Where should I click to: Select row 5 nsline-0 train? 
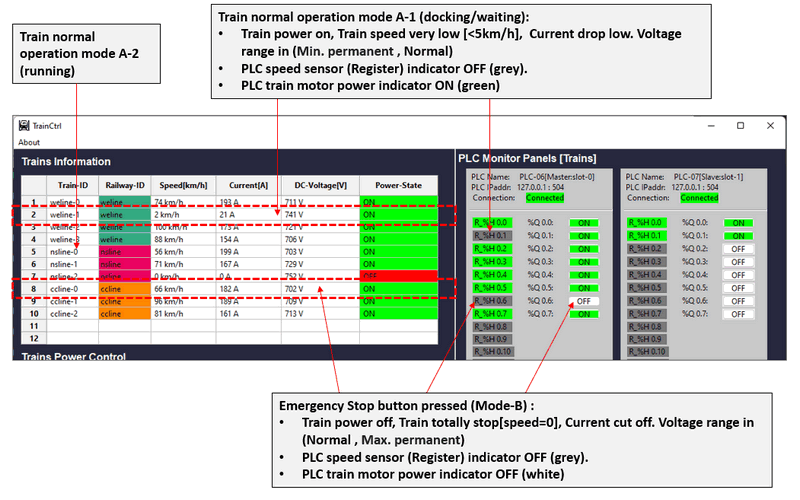pos(230,252)
